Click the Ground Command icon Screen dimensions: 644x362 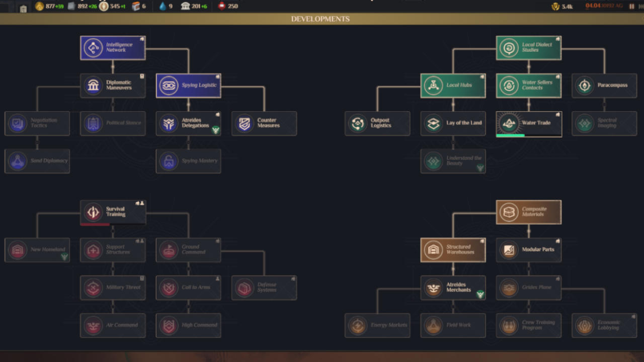(169, 250)
